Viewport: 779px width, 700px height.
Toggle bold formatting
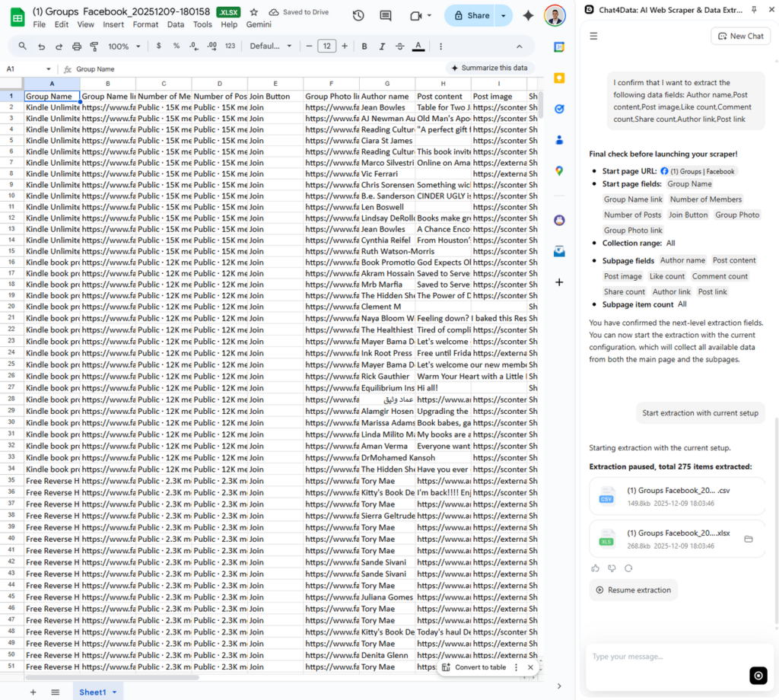point(364,46)
